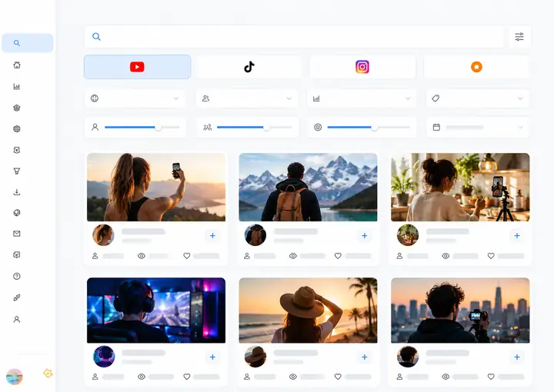The image size is (554, 392).
Task: Open the sunset selfie woman thumbnail
Action: coord(156,187)
